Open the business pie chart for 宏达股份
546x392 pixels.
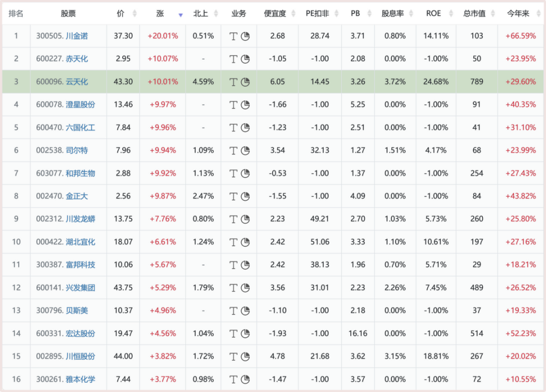(x=245, y=333)
